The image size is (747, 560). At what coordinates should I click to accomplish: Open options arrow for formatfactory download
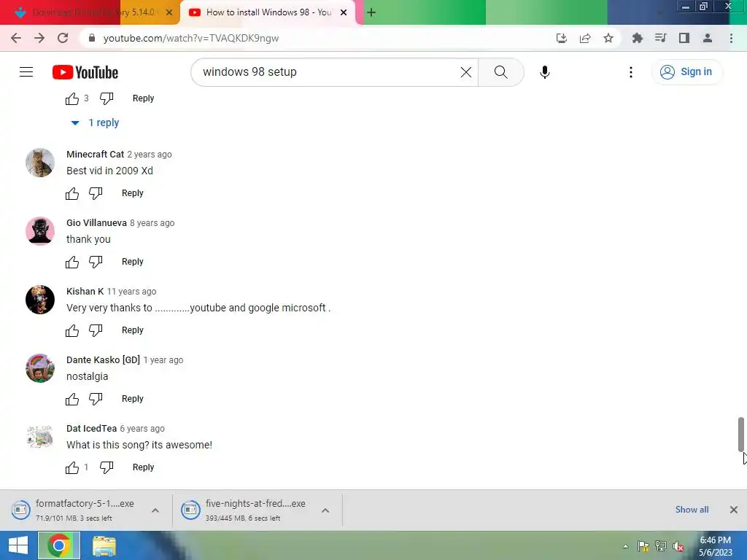click(155, 510)
